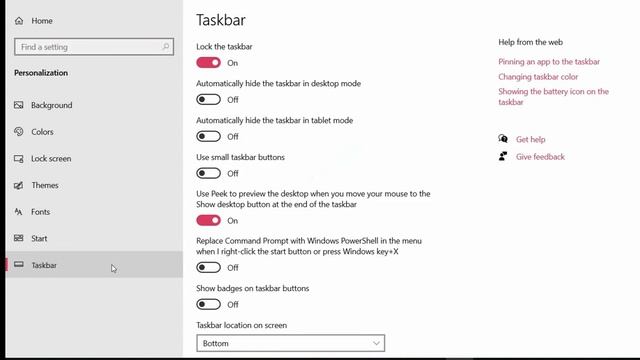Click the Get help link
The width and height of the screenshot is (640, 360).
(530, 139)
